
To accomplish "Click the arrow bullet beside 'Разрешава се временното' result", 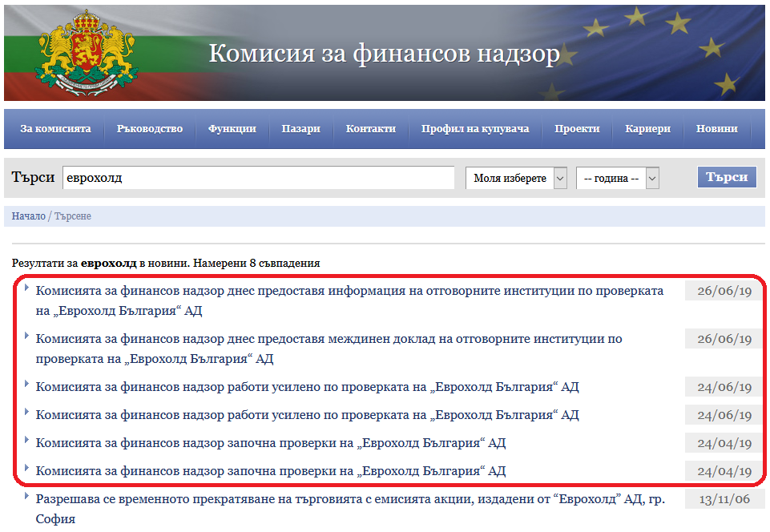I will point(26,496).
